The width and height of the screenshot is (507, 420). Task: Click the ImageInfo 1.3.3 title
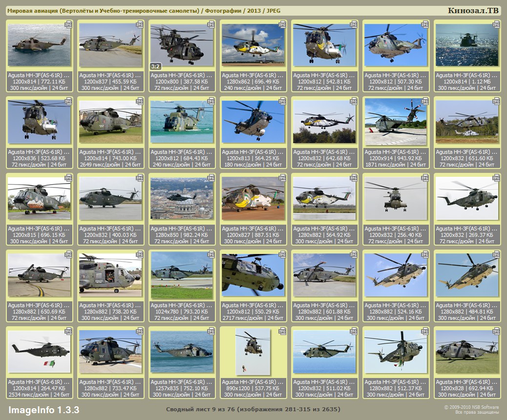43,409
